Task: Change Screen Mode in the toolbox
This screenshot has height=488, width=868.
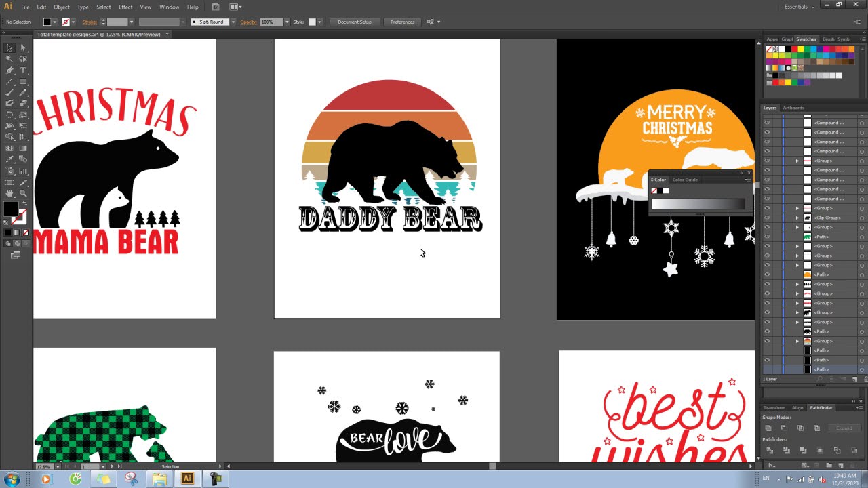Action: tap(16, 255)
